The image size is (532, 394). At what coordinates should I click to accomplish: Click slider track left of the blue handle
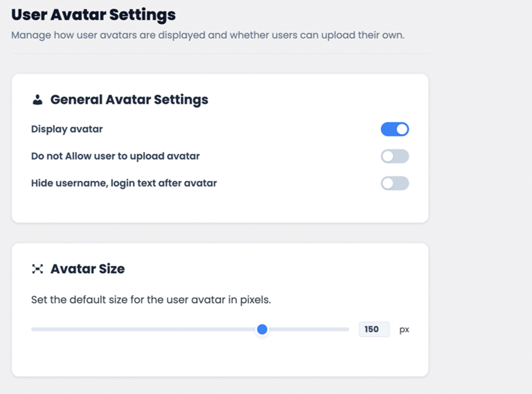143,329
